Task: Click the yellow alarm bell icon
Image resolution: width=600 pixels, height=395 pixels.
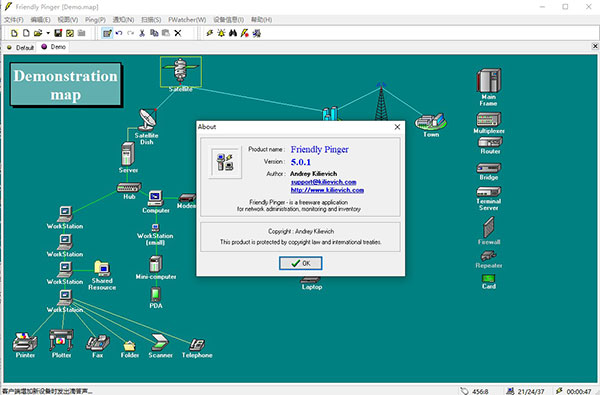Action: (221, 33)
